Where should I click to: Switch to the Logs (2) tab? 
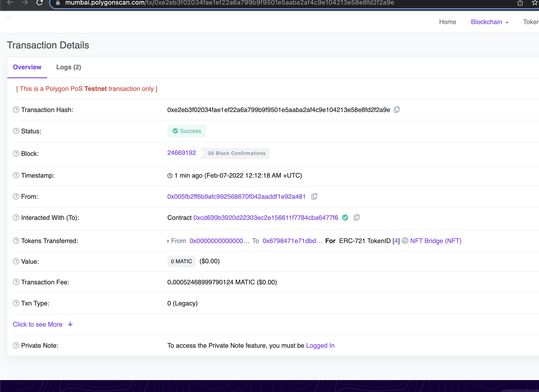tap(69, 67)
